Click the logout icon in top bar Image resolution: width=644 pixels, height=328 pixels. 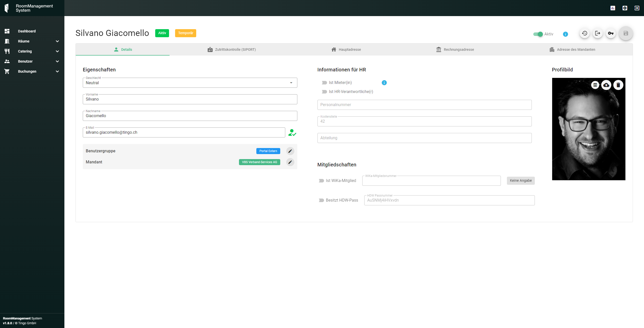point(637,8)
